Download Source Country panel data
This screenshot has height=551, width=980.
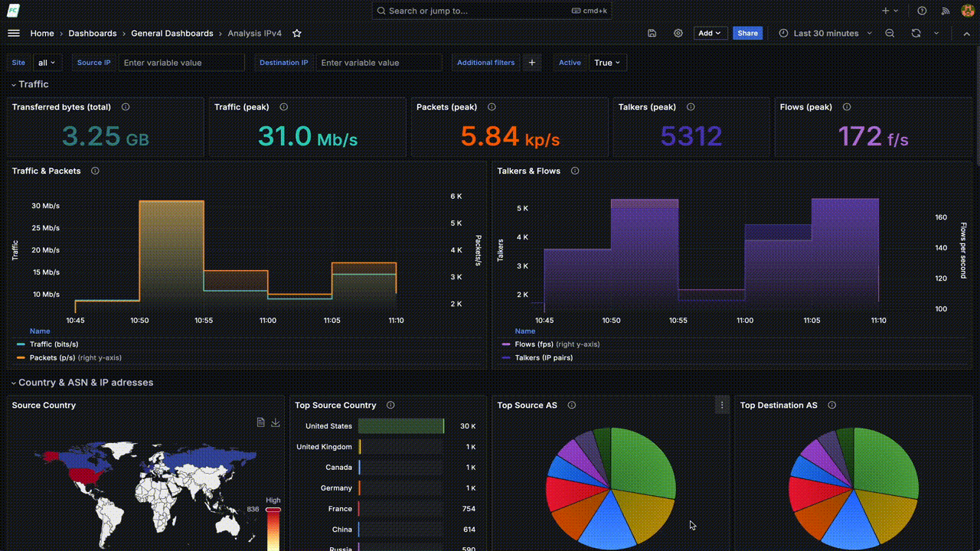(x=276, y=422)
